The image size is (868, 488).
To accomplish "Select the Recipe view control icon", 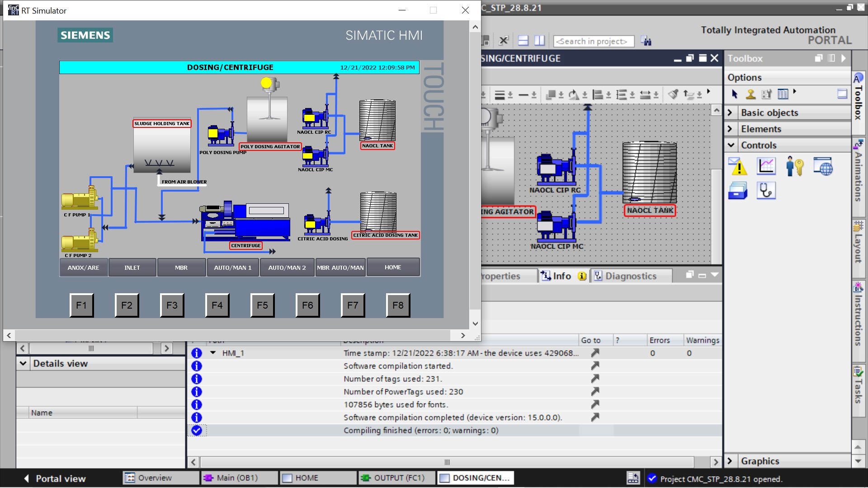I will coord(738,191).
